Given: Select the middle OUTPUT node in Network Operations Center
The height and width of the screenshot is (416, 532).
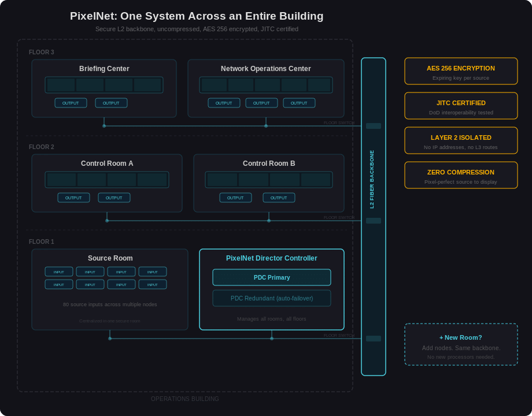Looking at the screenshot, I should 261,103.
